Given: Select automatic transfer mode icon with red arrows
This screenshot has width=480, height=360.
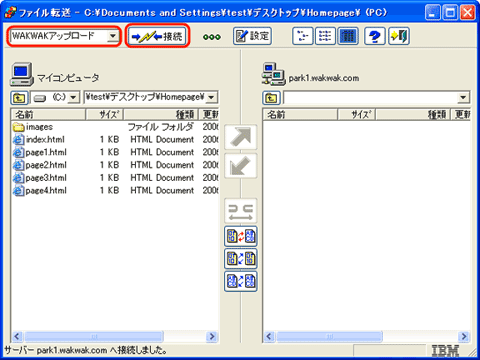Looking at the screenshot, I should coord(241,236).
